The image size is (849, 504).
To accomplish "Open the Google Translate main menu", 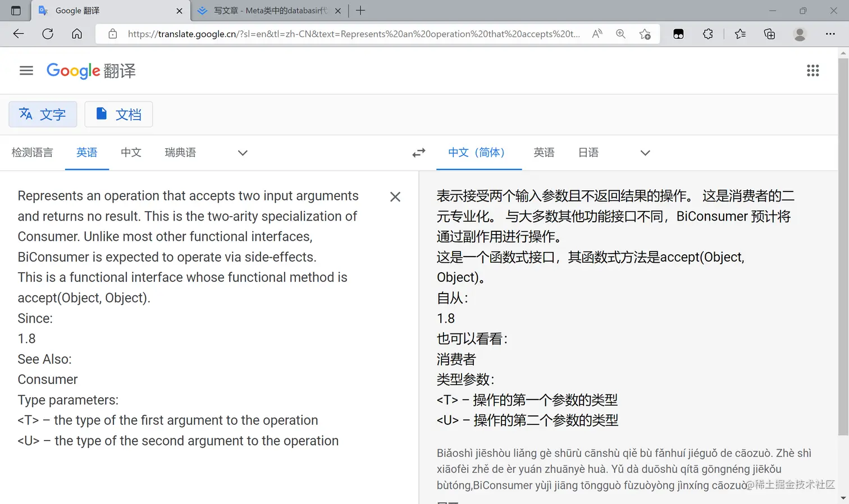I will 26,71.
